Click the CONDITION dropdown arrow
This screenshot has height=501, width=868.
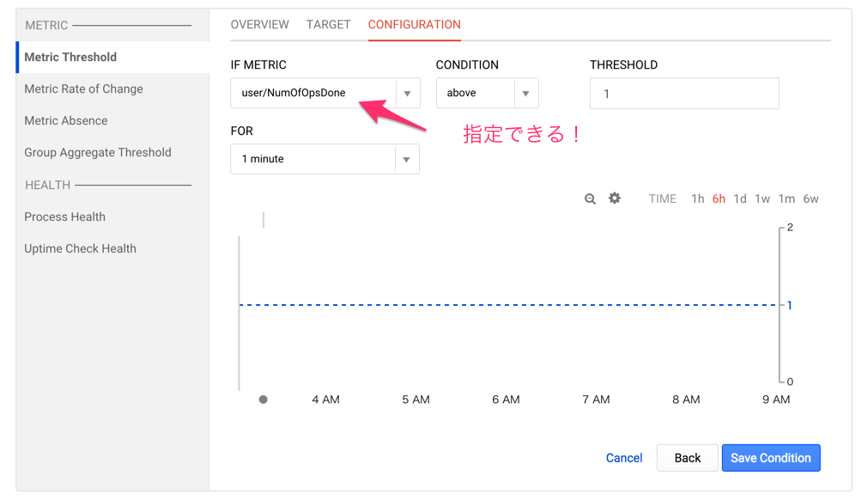point(525,93)
